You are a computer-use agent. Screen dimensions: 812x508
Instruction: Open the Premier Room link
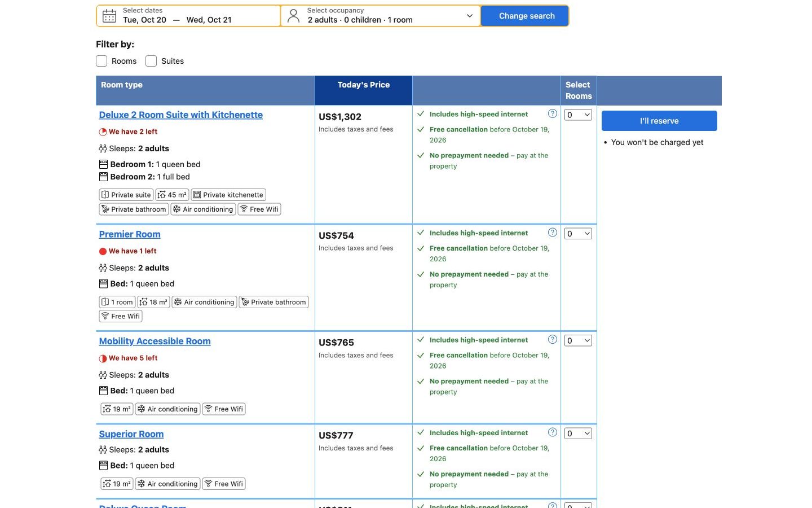(130, 234)
